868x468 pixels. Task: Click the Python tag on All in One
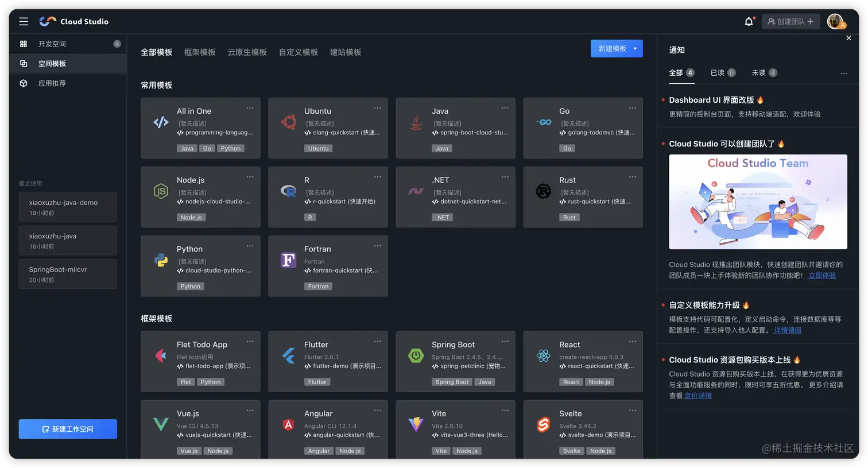point(231,149)
